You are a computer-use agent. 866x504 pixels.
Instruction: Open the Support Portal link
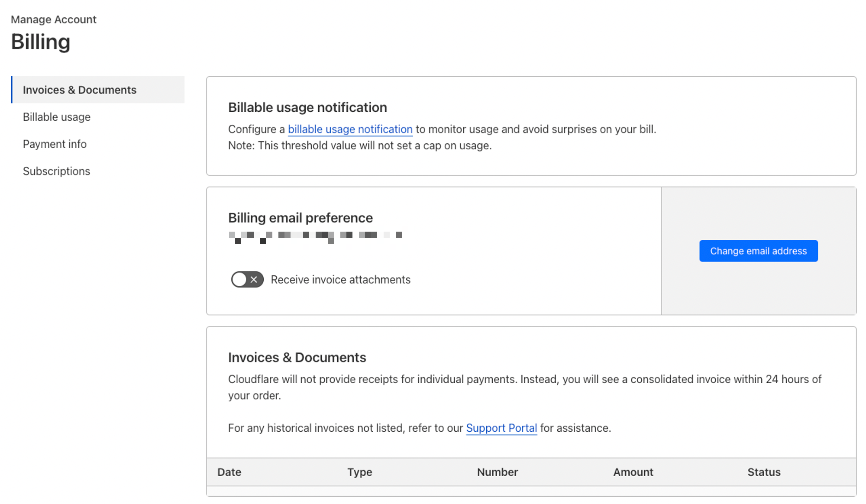[x=501, y=428]
